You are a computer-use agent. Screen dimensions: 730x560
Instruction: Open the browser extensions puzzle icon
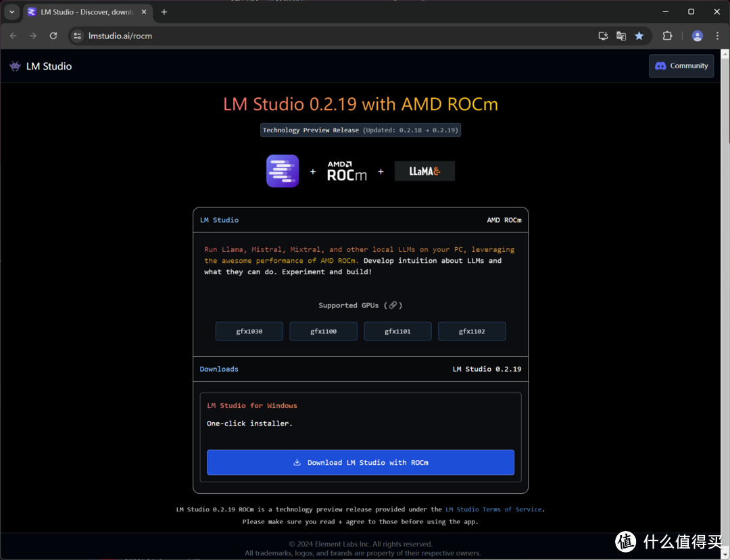pos(667,36)
